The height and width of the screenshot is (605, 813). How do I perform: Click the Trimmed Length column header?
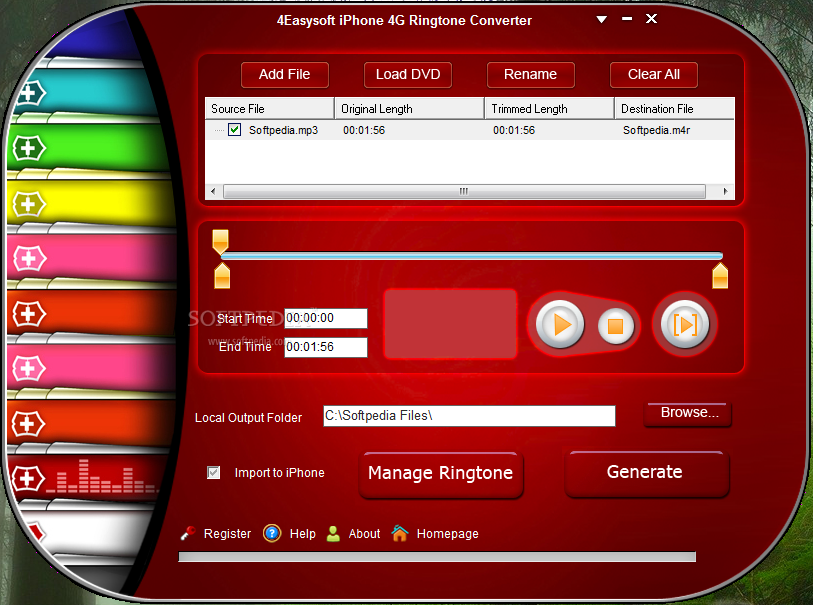[550, 109]
